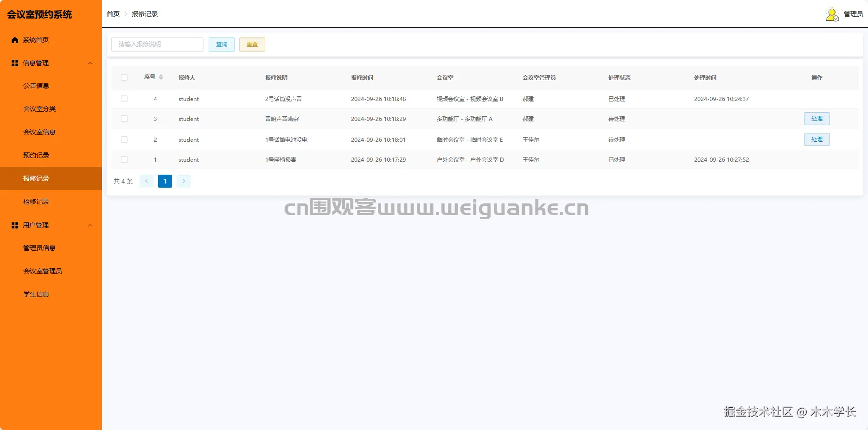
Task: Click cell 户外会议室 - 户外会议室 D
Action: pos(470,160)
